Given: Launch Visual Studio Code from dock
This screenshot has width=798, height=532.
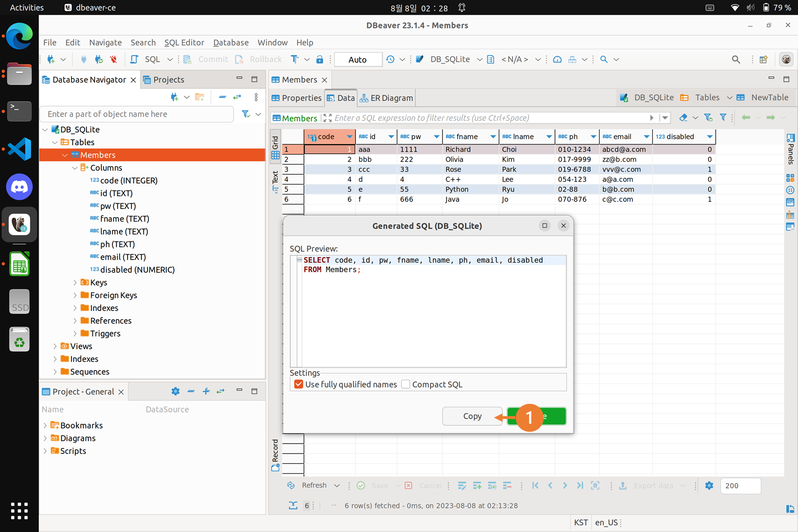Looking at the screenshot, I should pos(19,149).
